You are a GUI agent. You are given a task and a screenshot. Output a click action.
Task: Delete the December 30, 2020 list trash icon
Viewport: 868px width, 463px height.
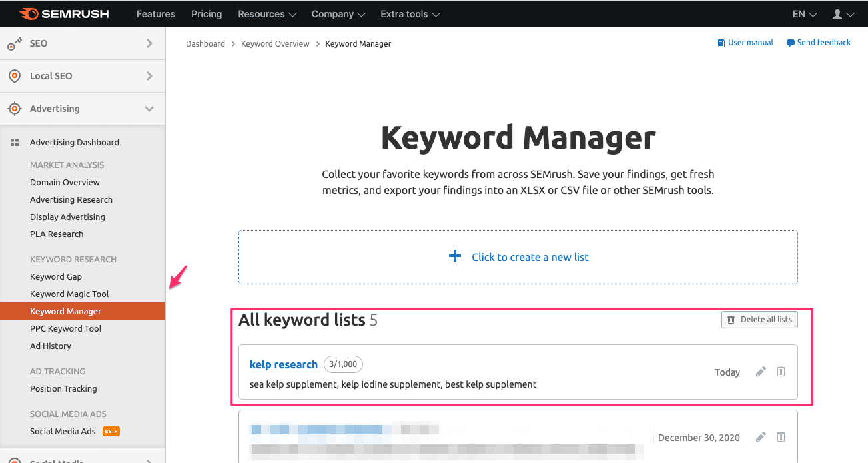(x=781, y=437)
